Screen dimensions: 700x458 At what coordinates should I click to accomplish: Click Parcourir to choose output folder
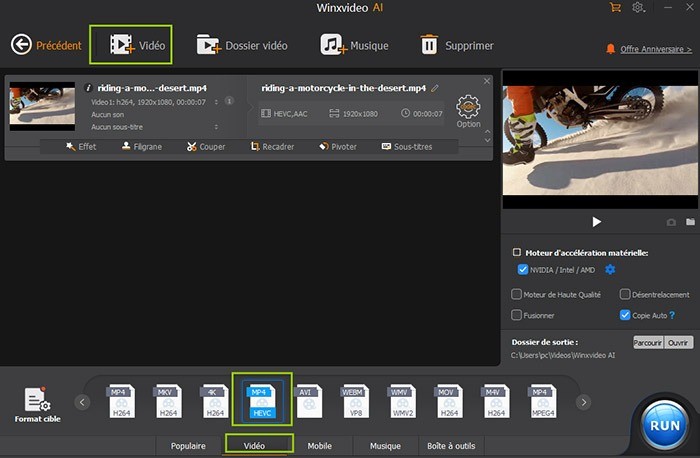point(648,342)
